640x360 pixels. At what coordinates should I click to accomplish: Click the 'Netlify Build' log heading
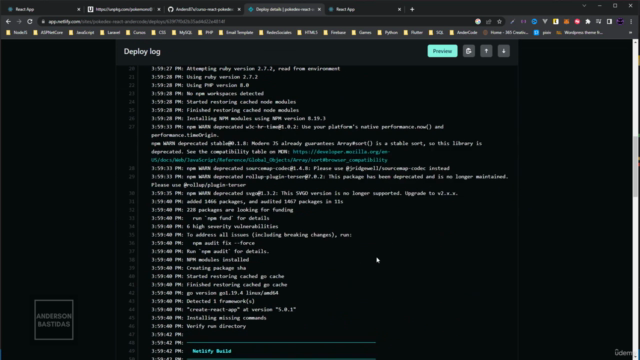211,351
